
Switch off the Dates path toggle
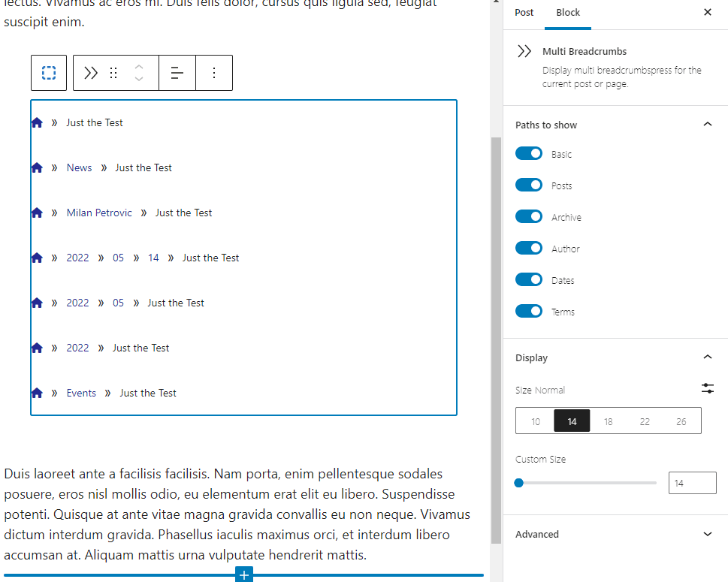point(528,280)
